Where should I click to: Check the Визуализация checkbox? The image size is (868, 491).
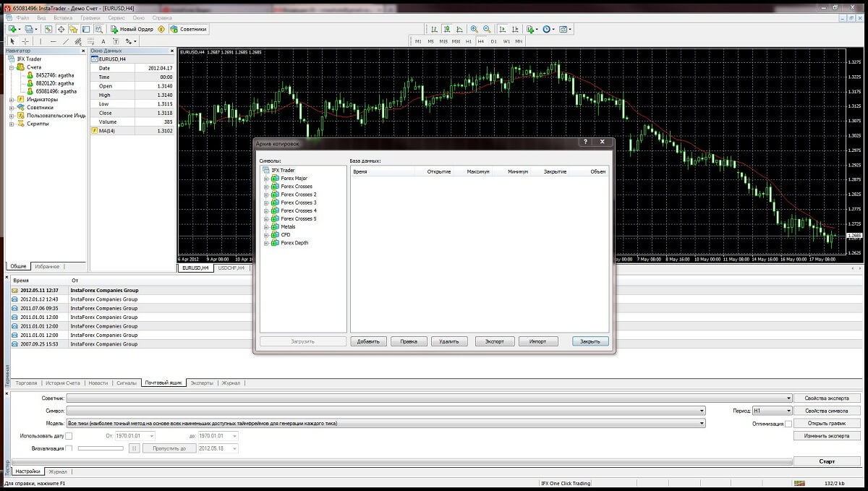point(69,448)
